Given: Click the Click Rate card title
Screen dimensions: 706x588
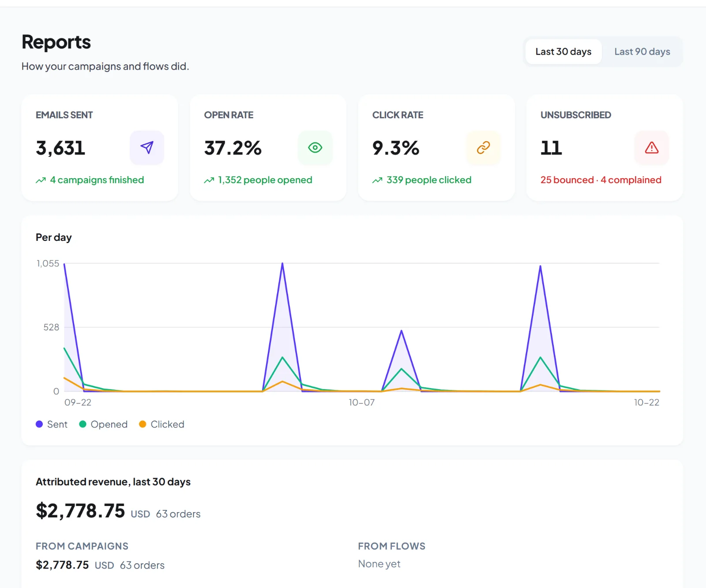Looking at the screenshot, I should [398, 115].
